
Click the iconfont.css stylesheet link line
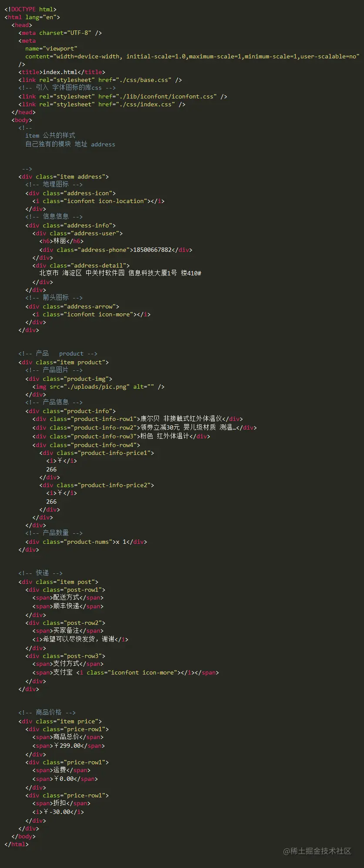tap(123, 96)
